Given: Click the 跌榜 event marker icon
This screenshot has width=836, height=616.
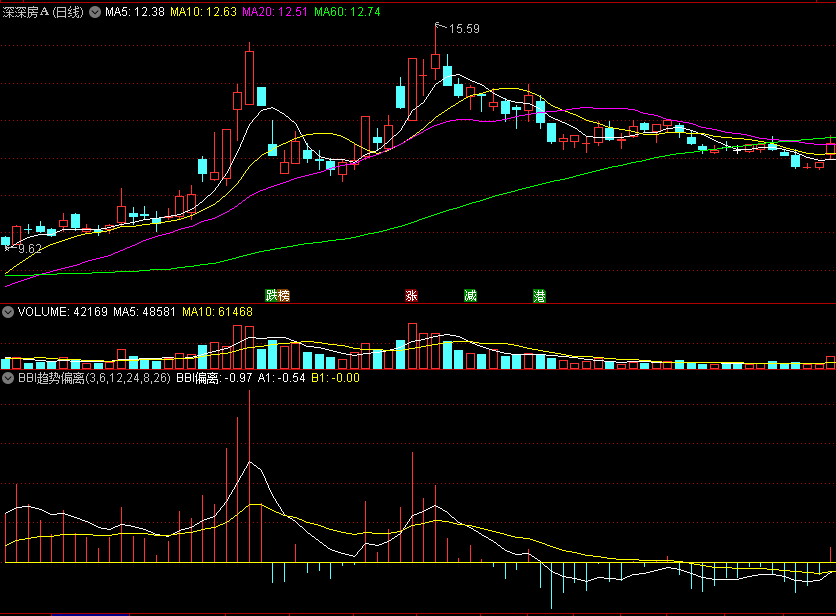Looking at the screenshot, I should pyautogui.click(x=277, y=296).
